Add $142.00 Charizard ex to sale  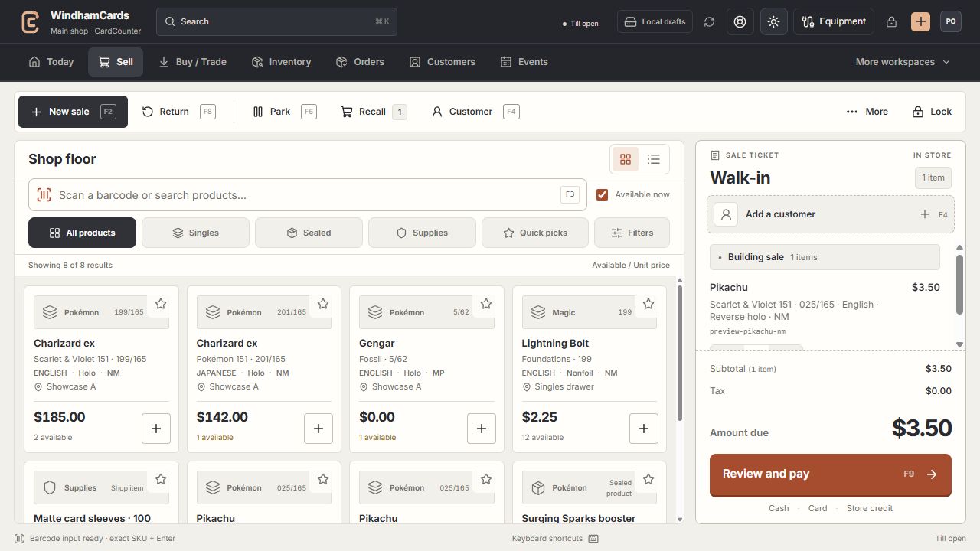tap(318, 429)
